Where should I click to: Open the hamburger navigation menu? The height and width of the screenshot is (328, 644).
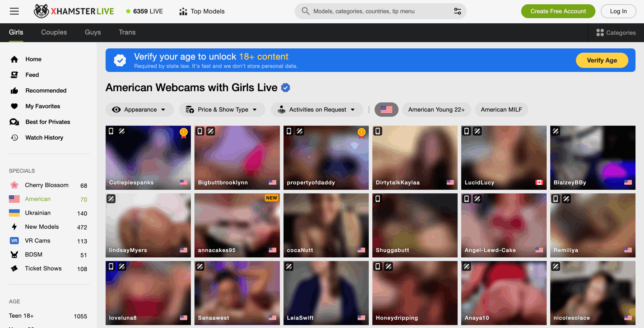point(14,11)
